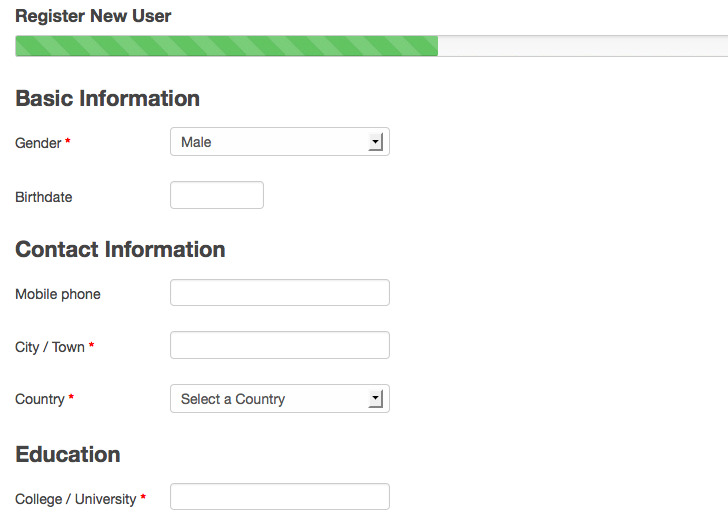The height and width of the screenshot is (527, 728).
Task: Select the City / Town text box
Action: (x=280, y=345)
